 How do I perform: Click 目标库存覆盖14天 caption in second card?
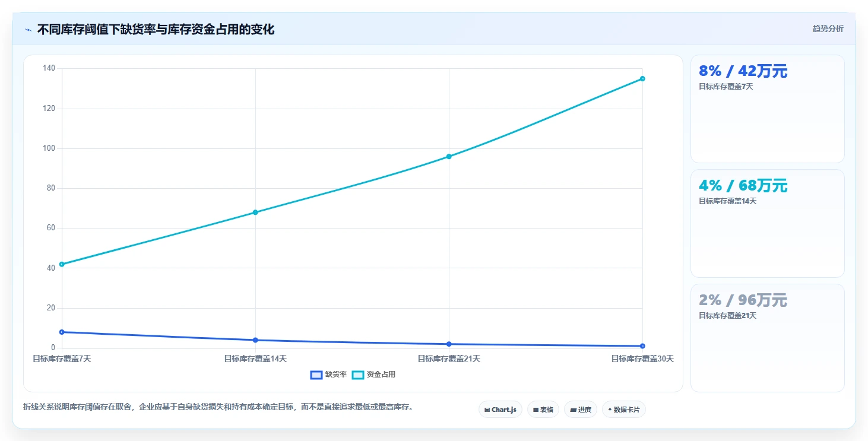tap(728, 201)
